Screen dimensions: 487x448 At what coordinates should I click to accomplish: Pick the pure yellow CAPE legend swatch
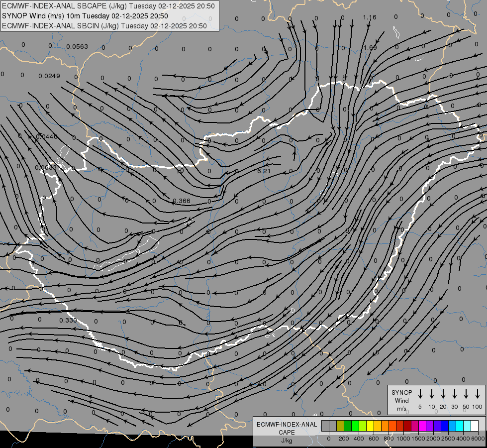pyautogui.click(x=370, y=426)
